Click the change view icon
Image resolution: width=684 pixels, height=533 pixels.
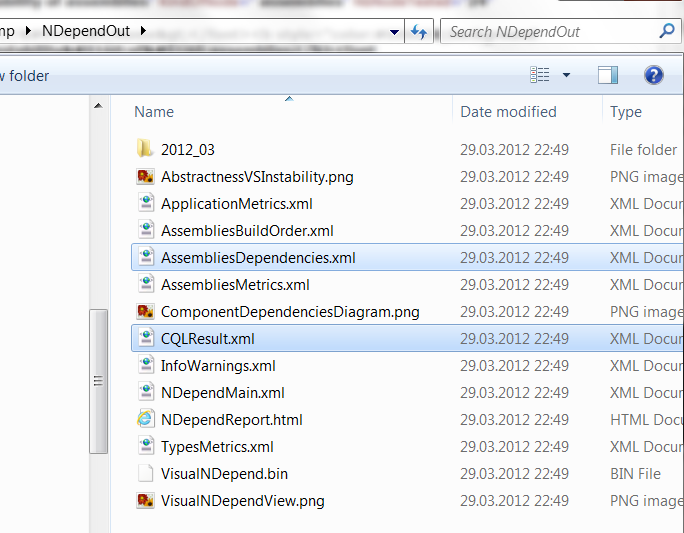coord(540,75)
